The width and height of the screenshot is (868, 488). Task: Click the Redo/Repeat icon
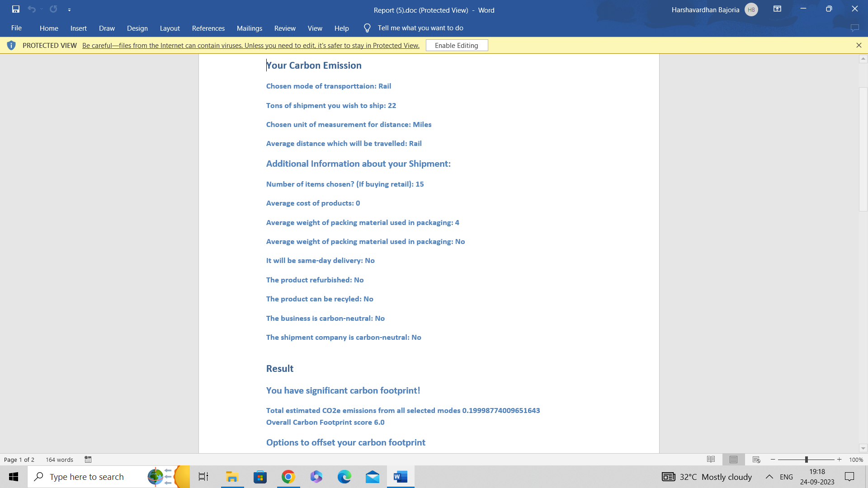click(x=53, y=9)
